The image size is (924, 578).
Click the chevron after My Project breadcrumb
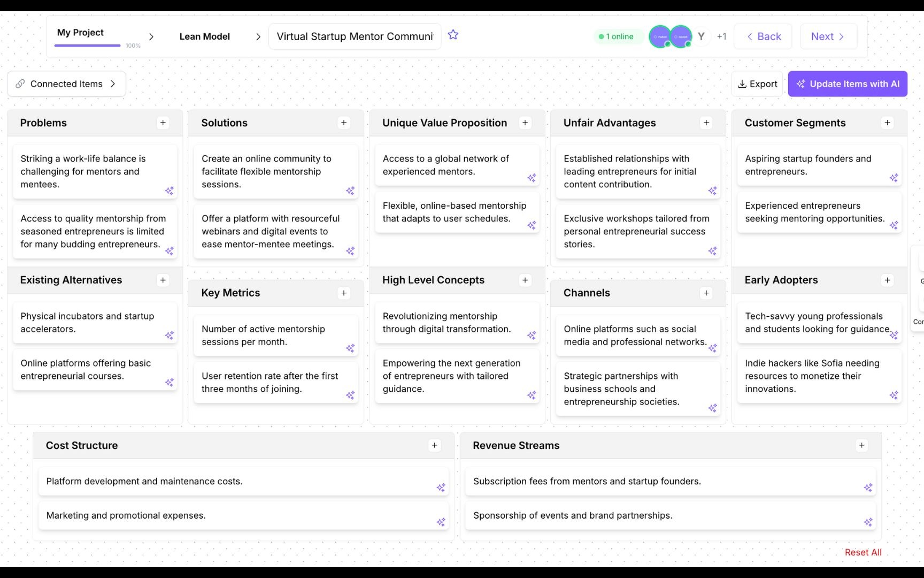coord(151,36)
